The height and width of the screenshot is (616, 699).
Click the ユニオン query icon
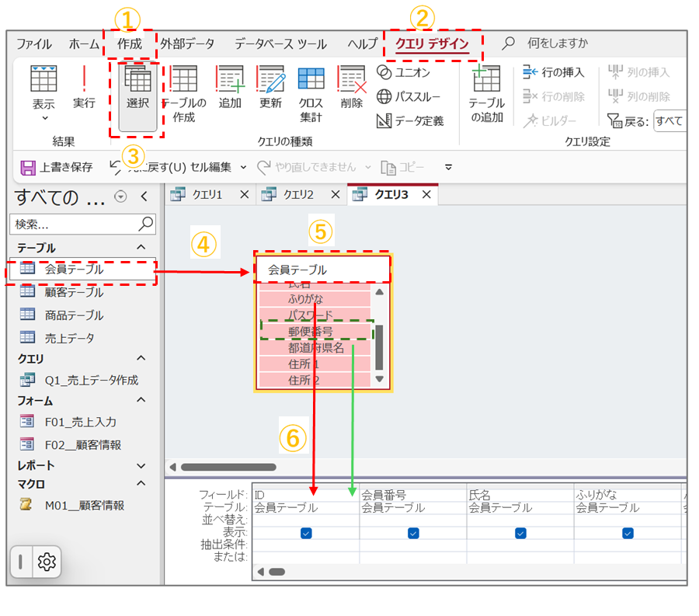point(384,72)
